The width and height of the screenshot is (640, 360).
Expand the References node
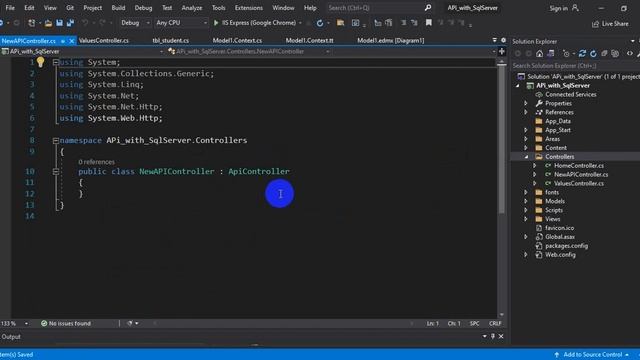[526, 112]
